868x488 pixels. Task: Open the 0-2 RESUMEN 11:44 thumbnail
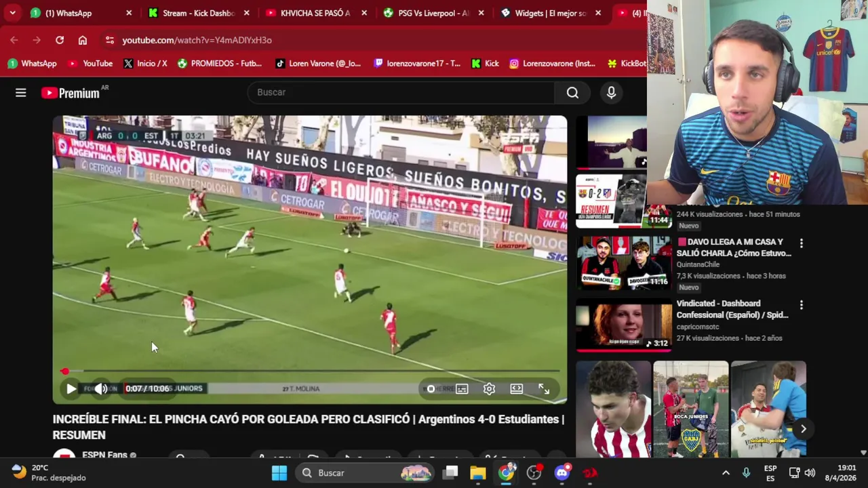pyautogui.click(x=623, y=201)
